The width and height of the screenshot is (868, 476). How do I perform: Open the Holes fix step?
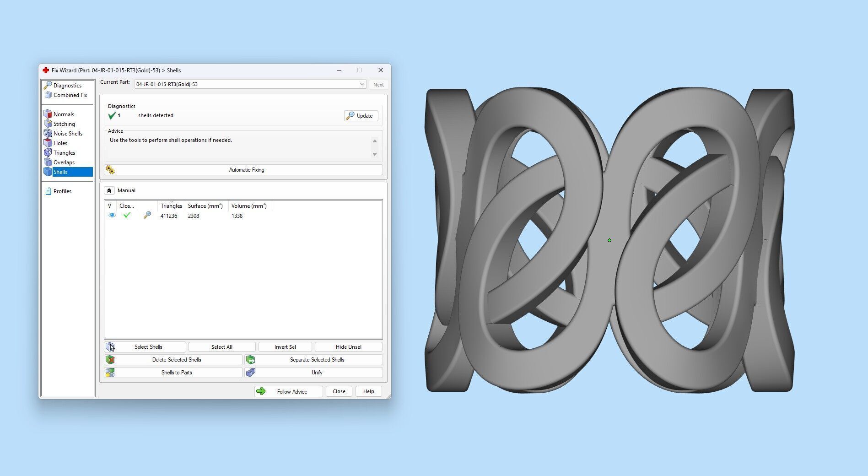[x=56, y=143]
